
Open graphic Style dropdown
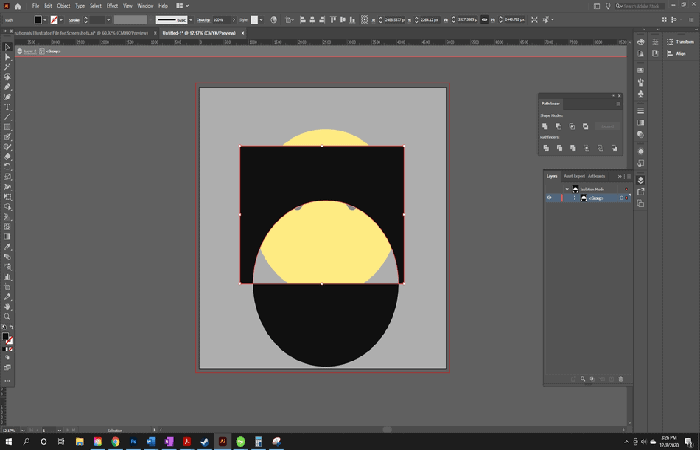click(261, 20)
